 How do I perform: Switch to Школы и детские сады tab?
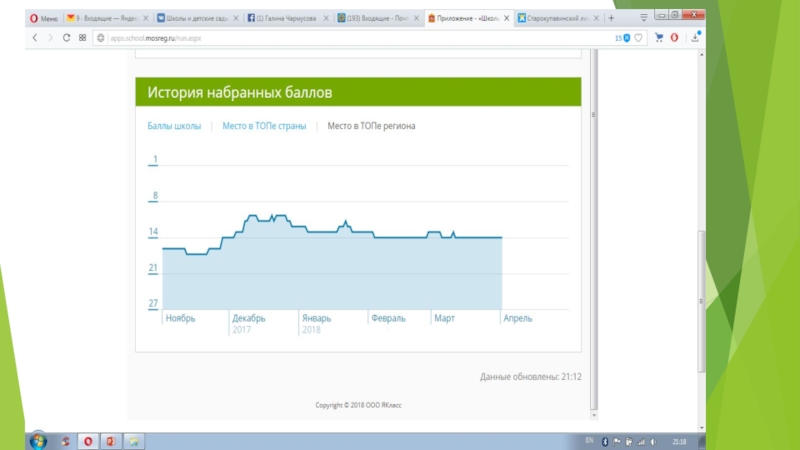coord(193,19)
